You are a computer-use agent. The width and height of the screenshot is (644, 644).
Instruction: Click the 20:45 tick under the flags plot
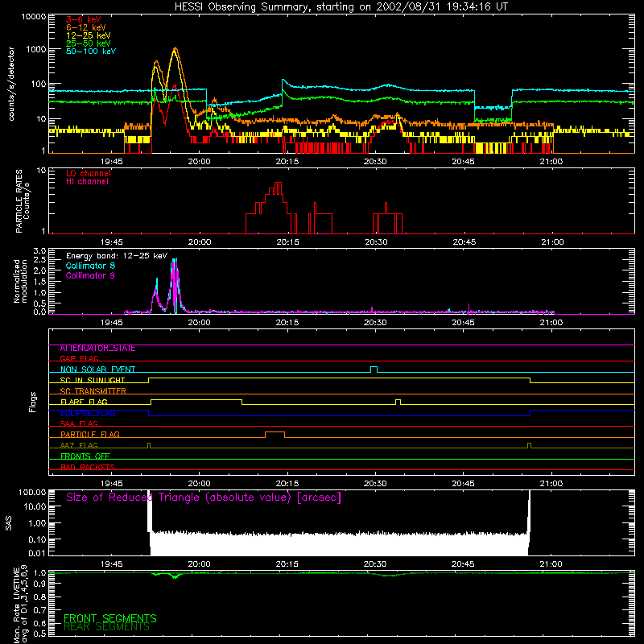464,484
